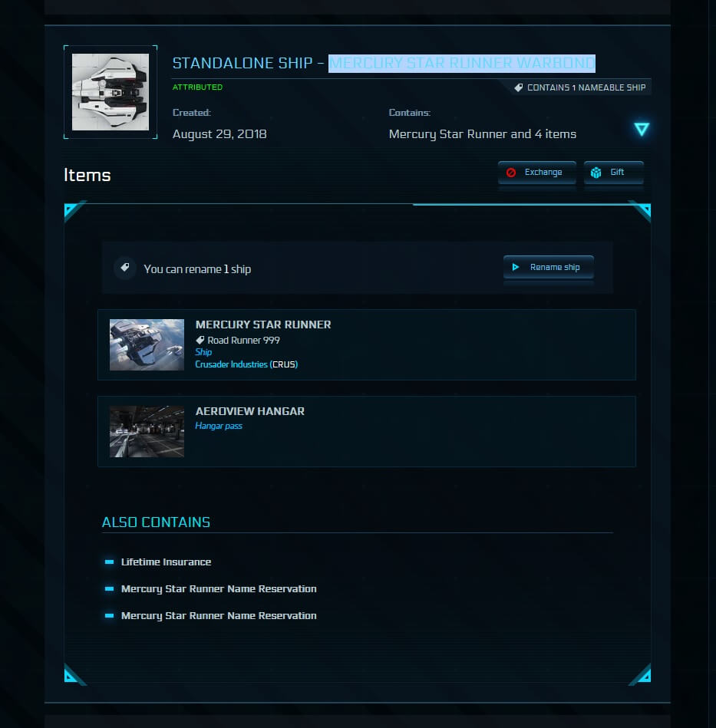Click the Exchange button
Viewport: 716px width, 728px height.
coord(536,173)
